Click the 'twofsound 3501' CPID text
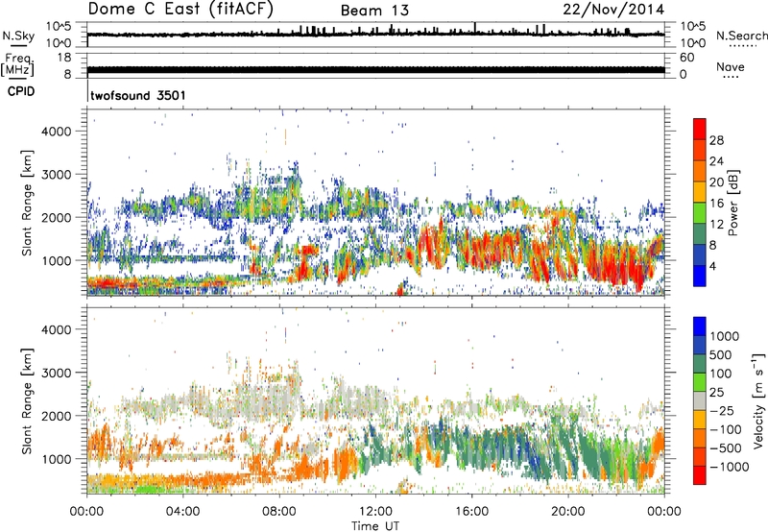This screenshot has height=532, width=768. 138,95
